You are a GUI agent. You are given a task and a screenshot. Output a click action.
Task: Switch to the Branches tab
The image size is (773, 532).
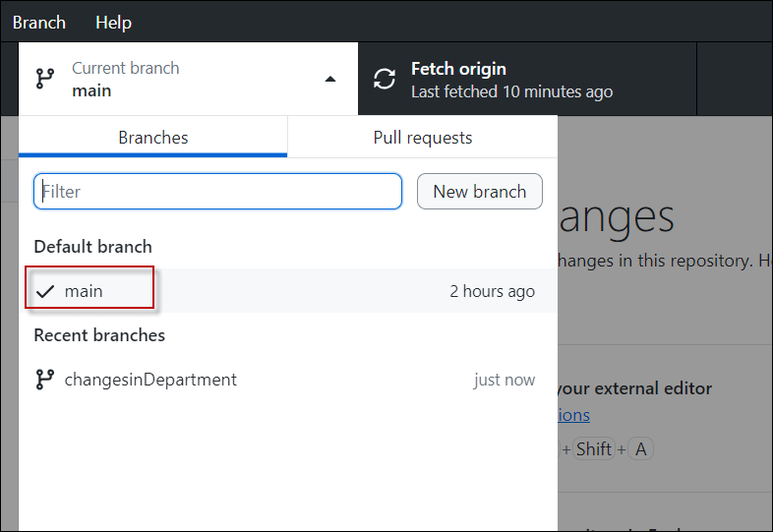point(153,138)
